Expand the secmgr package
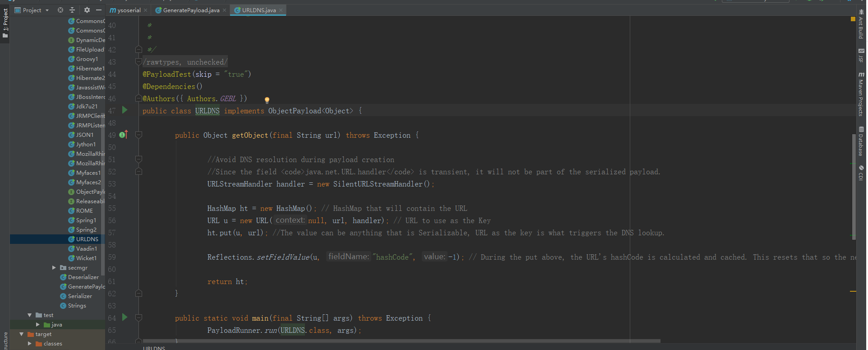The image size is (868, 350). tap(54, 267)
